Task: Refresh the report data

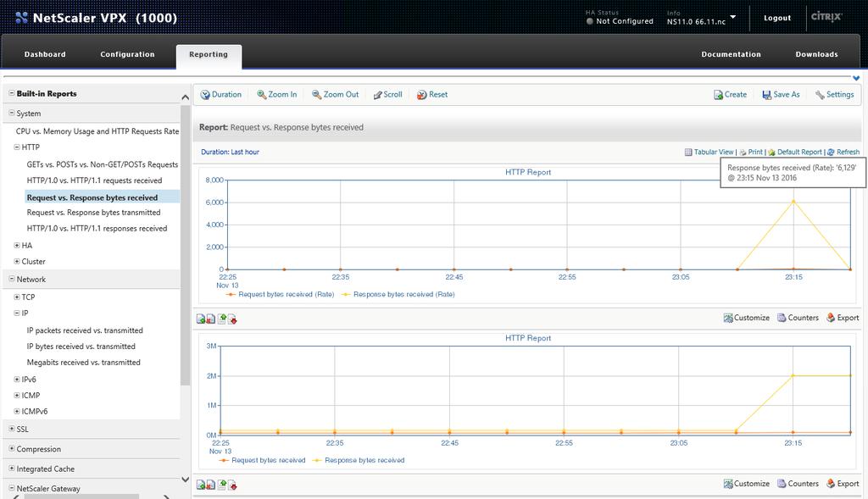Action: pyautogui.click(x=843, y=152)
